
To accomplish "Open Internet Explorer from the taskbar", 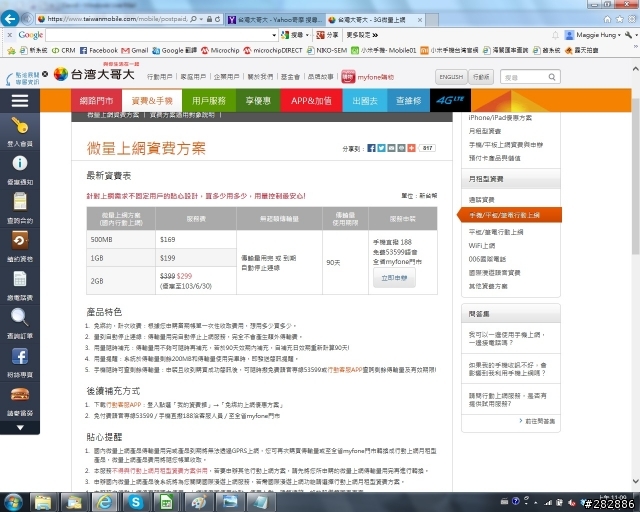I will click(x=105, y=502).
